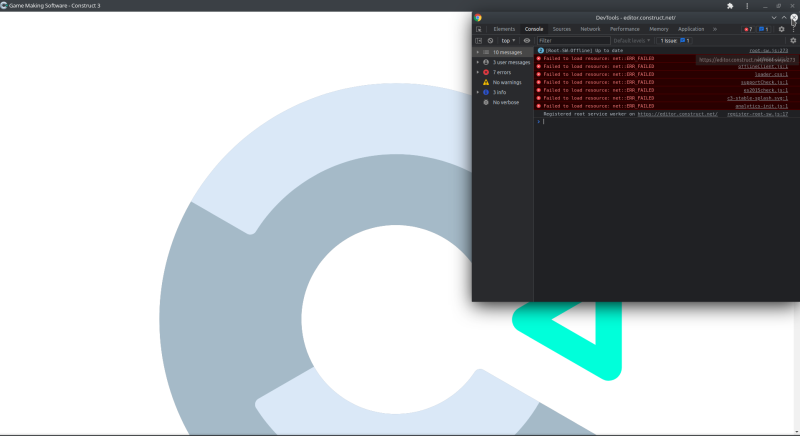Open the Construct 3 window kebab menu
This screenshot has height=436, width=800.
747,6
